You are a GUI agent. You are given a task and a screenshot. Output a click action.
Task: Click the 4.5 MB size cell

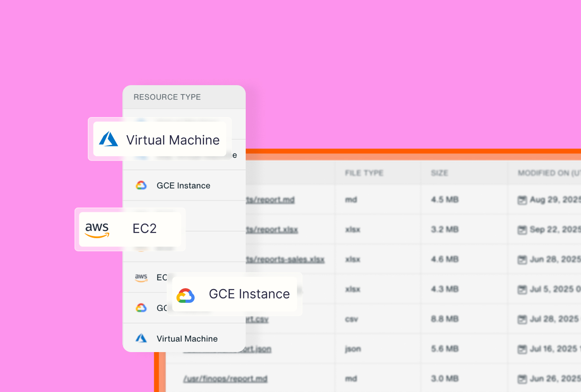point(444,200)
